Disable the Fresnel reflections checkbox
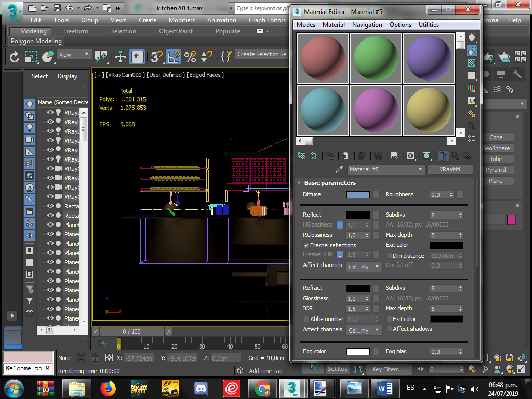The height and width of the screenshot is (399, 532). (x=307, y=245)
